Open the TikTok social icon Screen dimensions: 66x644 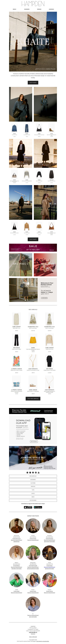tap(30, 473)
